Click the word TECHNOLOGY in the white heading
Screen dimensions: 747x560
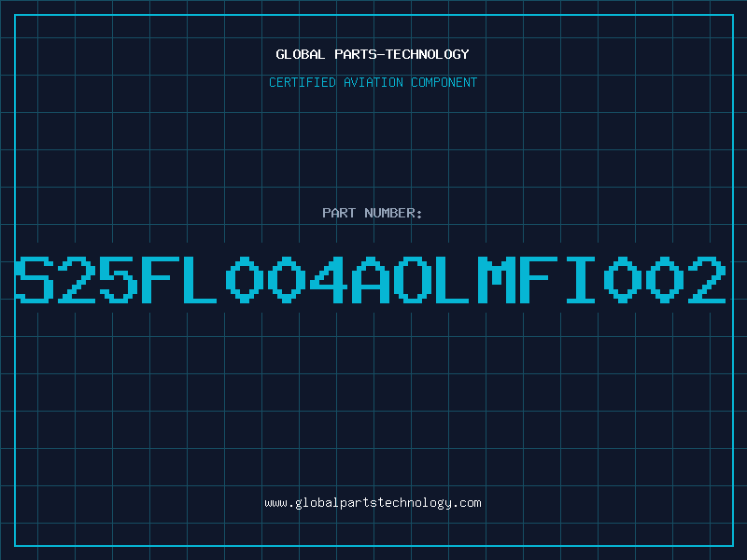pyautogui.click(x=428, y=54)
